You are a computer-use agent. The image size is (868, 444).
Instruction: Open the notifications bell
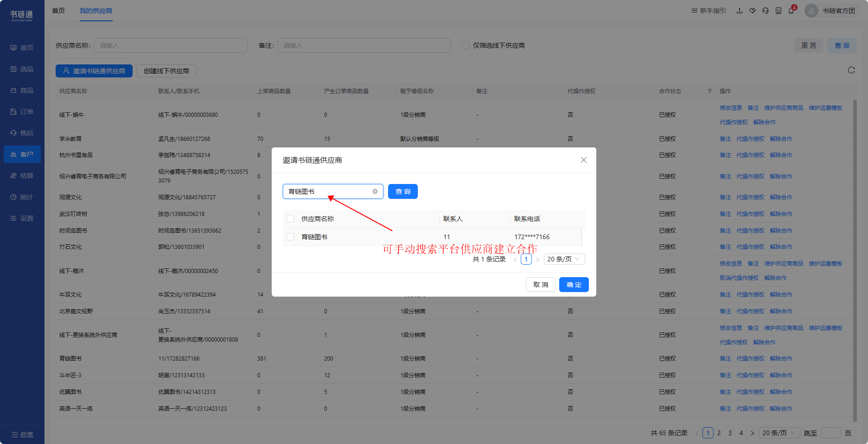pos(791,11)
